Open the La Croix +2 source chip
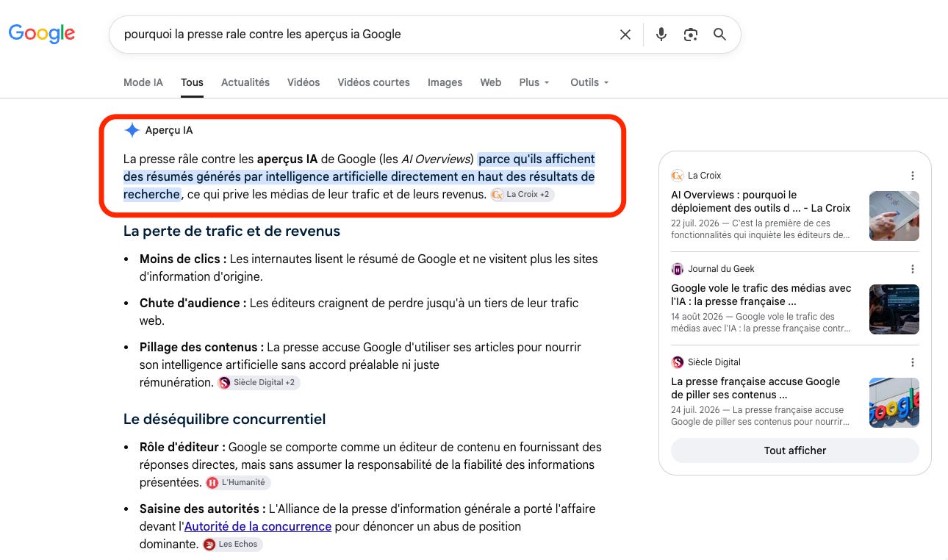 click(x=523, y=195)
